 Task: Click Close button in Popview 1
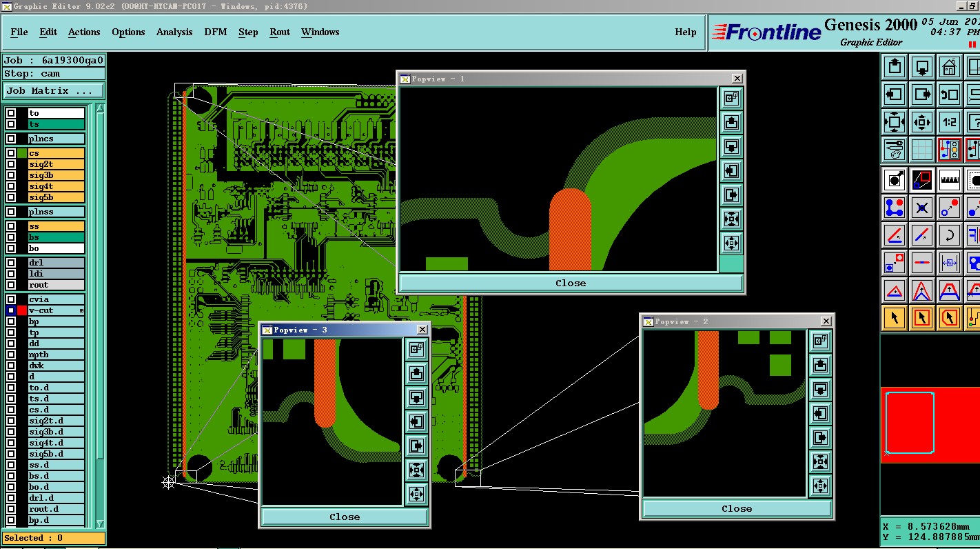pyautogui.click(x=571, y=283)
